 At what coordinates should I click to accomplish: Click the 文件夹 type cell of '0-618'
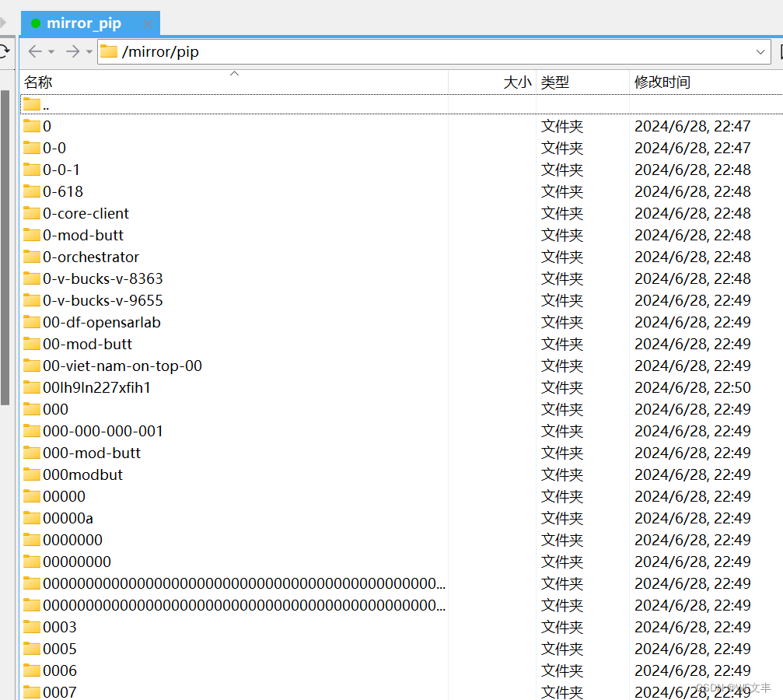[562, 191]
